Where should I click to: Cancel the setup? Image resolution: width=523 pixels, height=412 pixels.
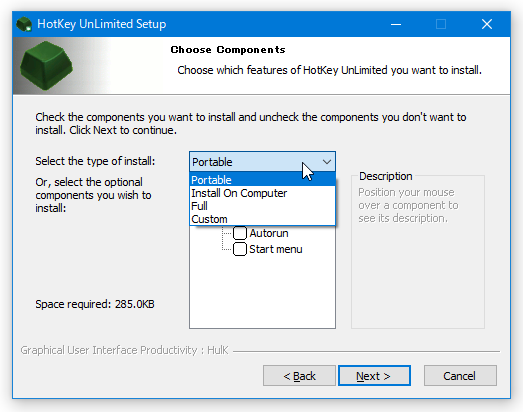(x=460, y=376)
